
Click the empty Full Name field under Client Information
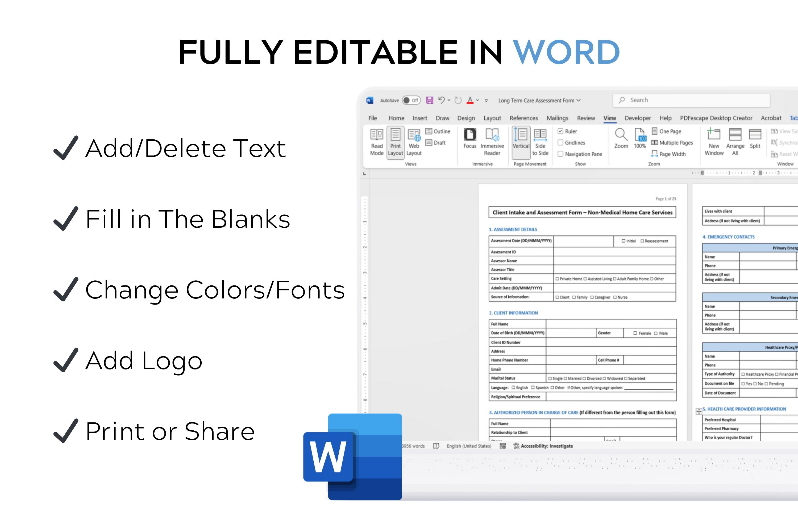coord(611,324)
